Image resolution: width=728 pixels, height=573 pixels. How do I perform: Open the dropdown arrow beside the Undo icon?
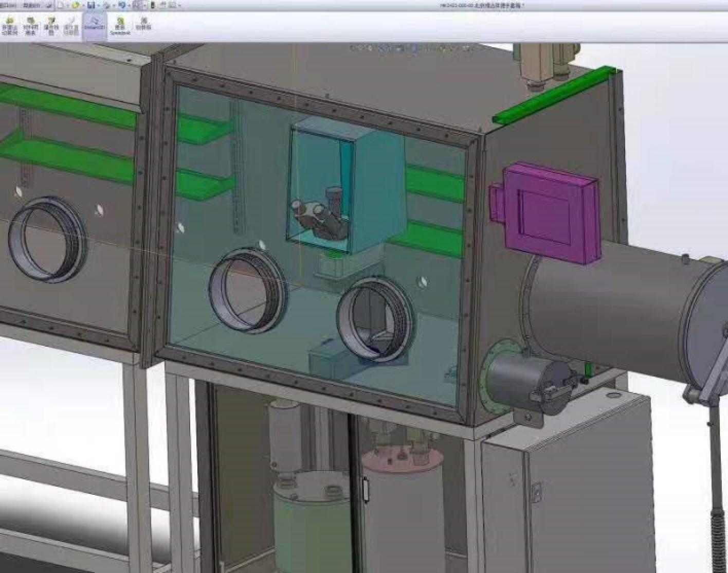coord(130,6)
